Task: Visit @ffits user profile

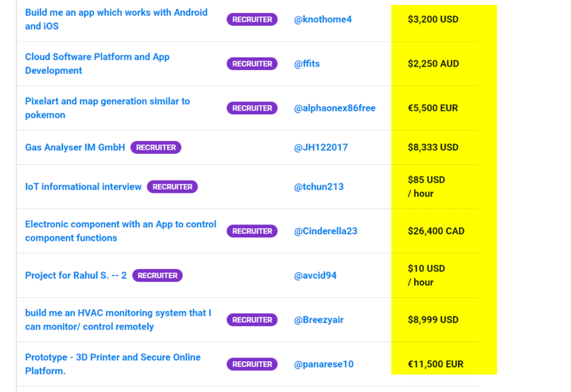Action: [x=307, y=64]
